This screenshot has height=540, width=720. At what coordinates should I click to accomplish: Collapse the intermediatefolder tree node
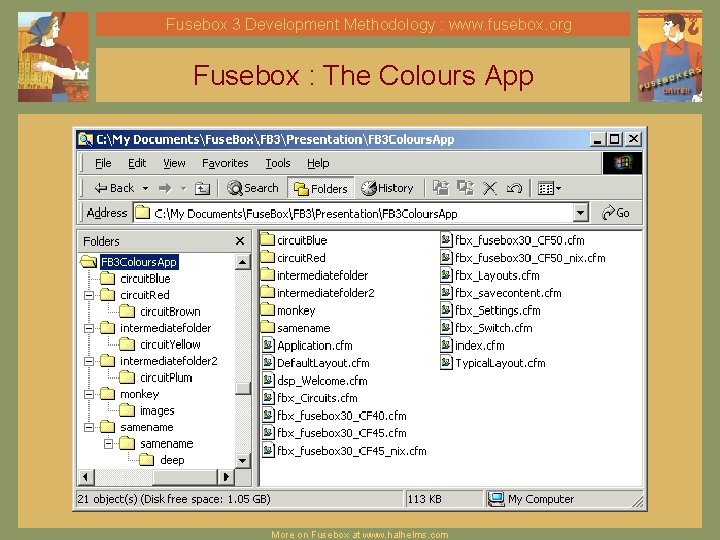pos(89,328)
